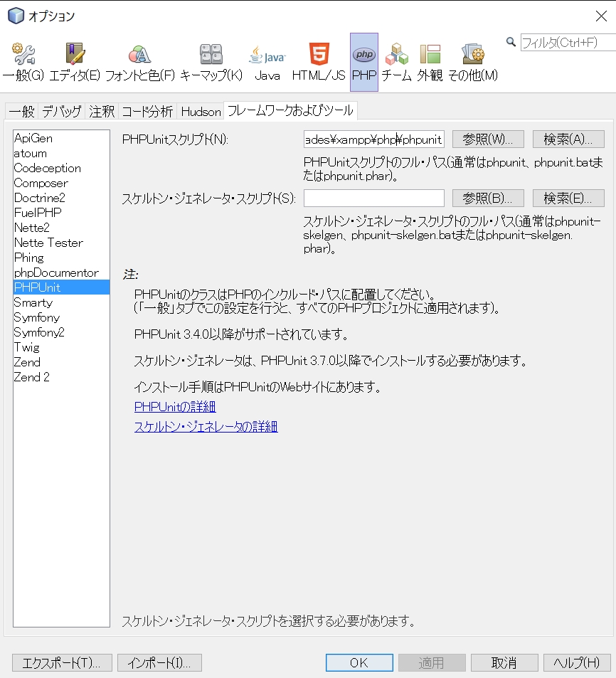Select atoum in the frameworks list
This screenshot has width=616, height=678.
tap(61, 153)
